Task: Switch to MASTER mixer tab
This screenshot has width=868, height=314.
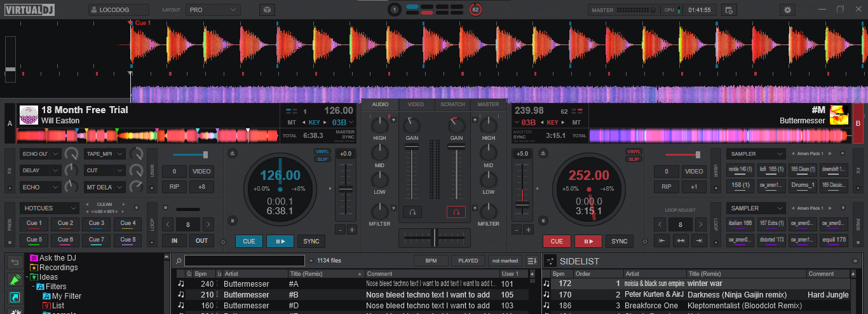Action: 488,104
